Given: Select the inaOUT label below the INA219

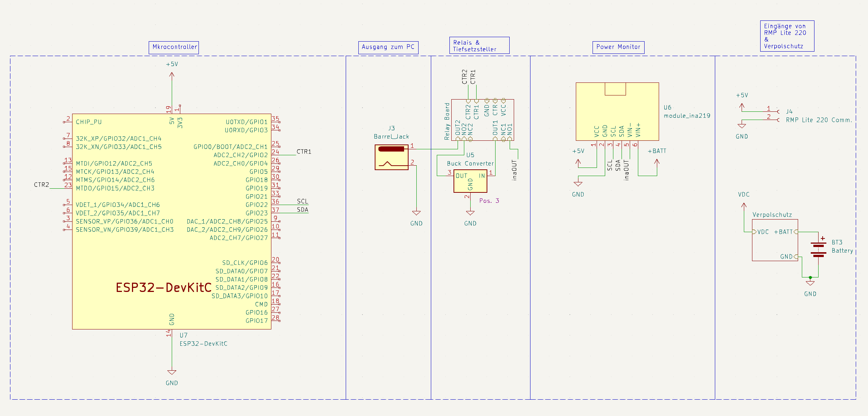Looking at the screenshot, I should pyautogui.click(x=626, y=170).
